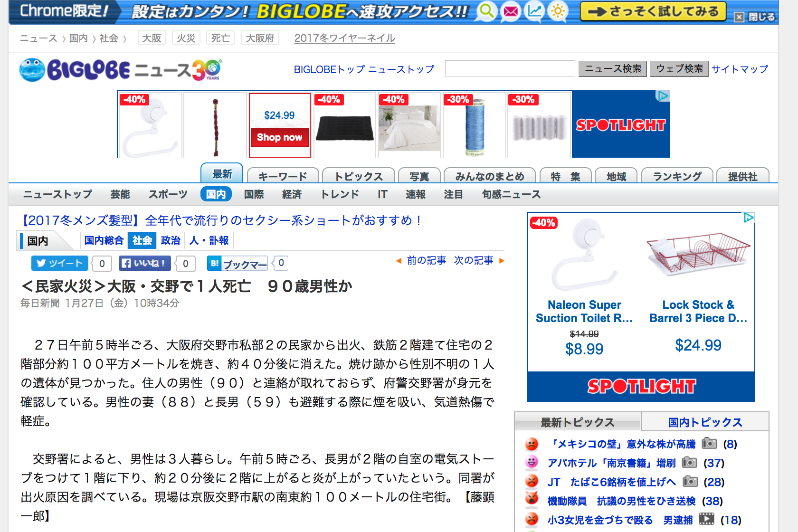Switch to the みんなのまとめ tab
The image size is (798, 532).
[490, 176]
